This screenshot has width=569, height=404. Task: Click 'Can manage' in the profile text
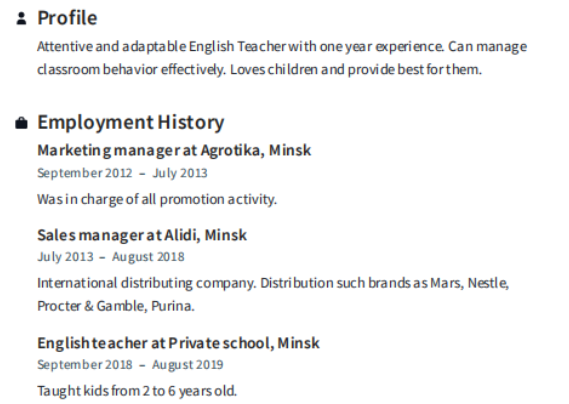click(x=487, y=47)
